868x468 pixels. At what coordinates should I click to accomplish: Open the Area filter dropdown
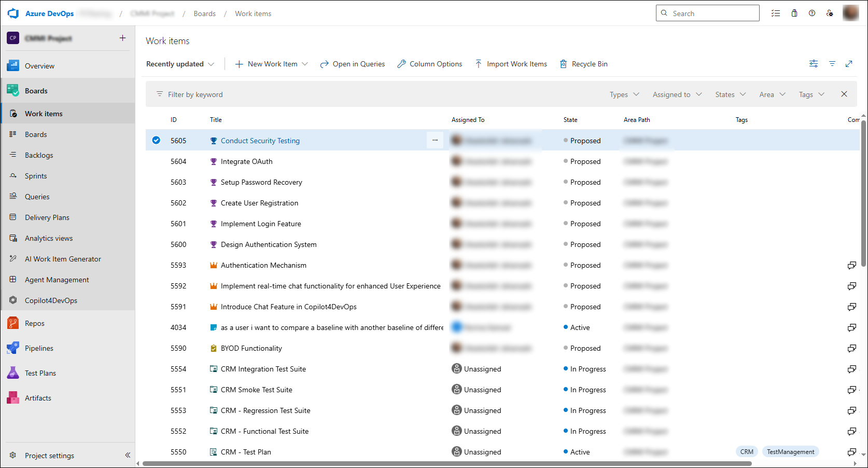click(x=772, y=94)
